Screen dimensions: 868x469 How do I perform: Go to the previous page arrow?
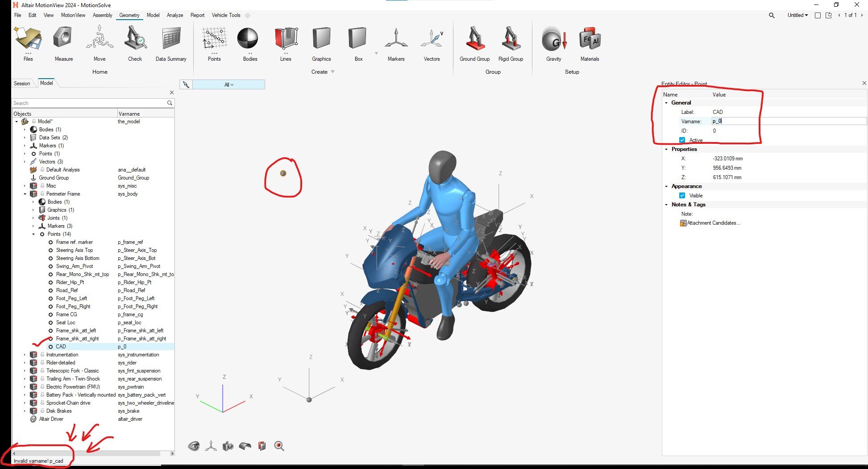pos(839,15)
